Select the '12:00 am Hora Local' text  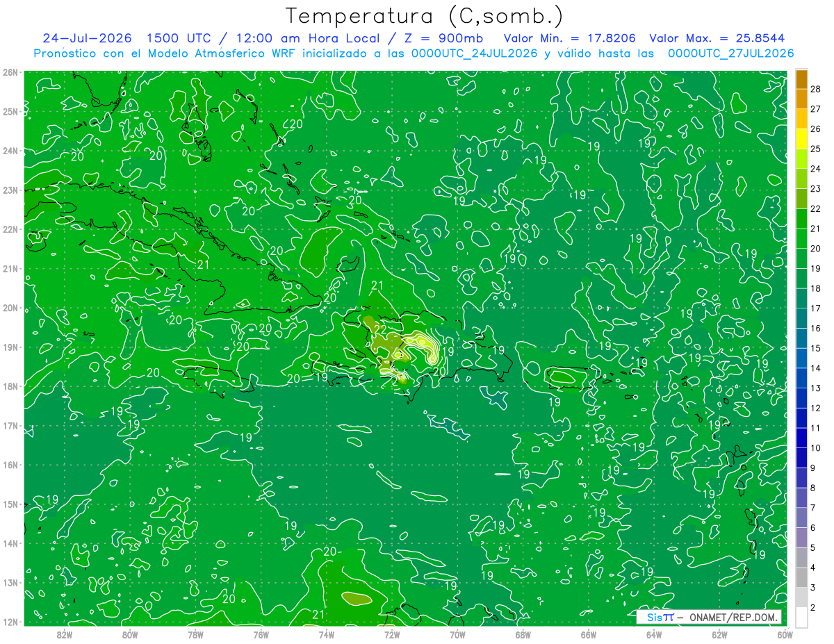(307, 38)
